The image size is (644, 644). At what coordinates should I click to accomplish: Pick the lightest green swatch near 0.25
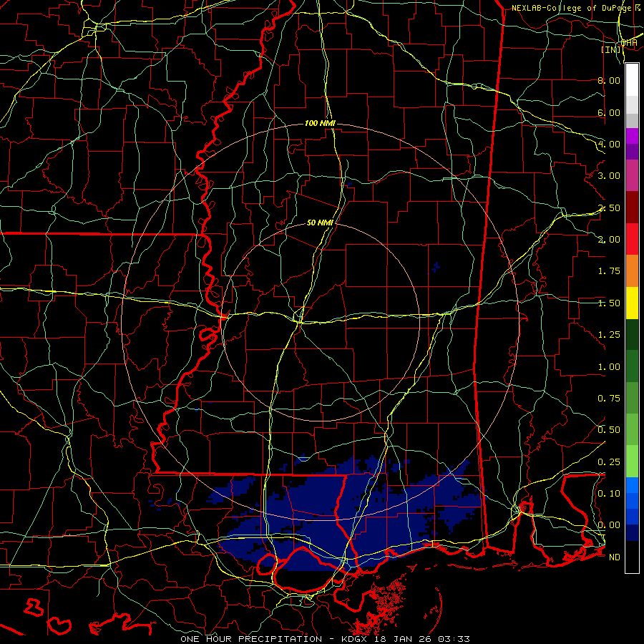coord(632,462)
